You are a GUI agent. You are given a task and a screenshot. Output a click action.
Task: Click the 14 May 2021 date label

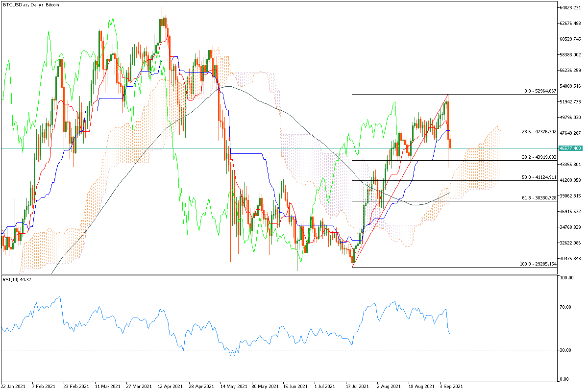click(233, 386)
